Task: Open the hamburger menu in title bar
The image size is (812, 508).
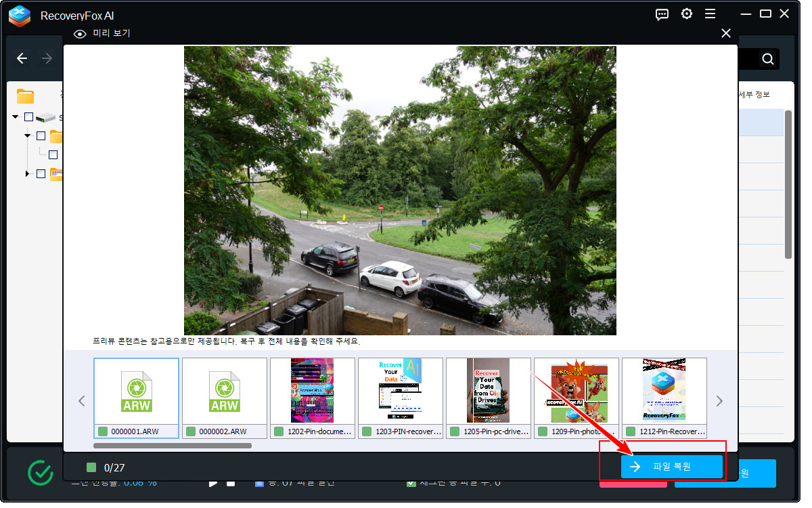Action: (x=710, y=14)
